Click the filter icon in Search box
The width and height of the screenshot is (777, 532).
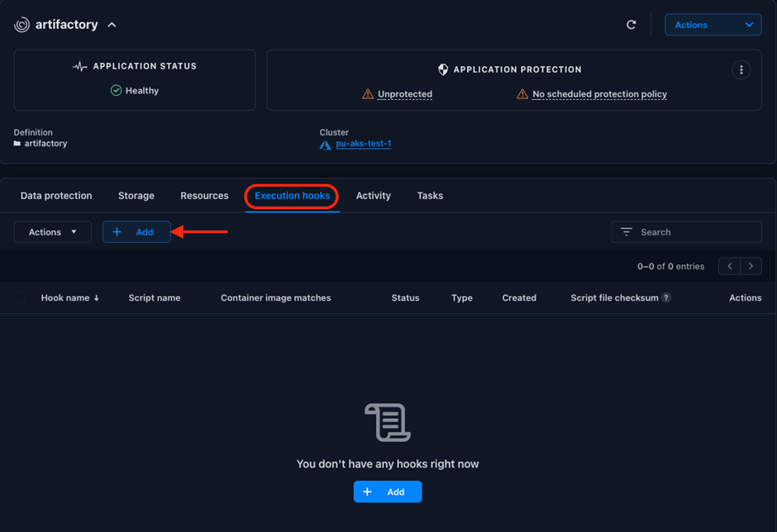pyautogui.click(x=627, y=232)
